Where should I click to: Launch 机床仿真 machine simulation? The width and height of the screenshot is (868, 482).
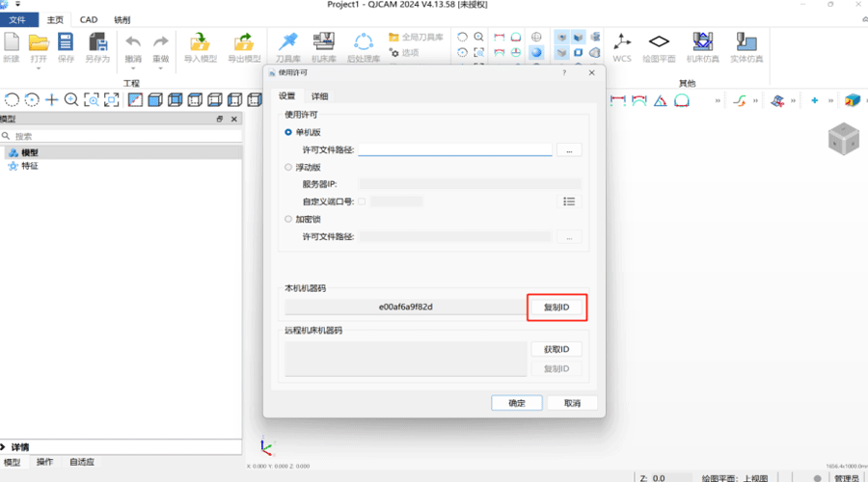(x=703, y=43)
